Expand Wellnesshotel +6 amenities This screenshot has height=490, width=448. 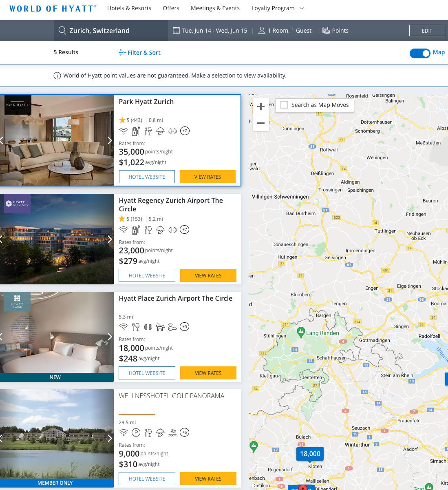(185, 432)
